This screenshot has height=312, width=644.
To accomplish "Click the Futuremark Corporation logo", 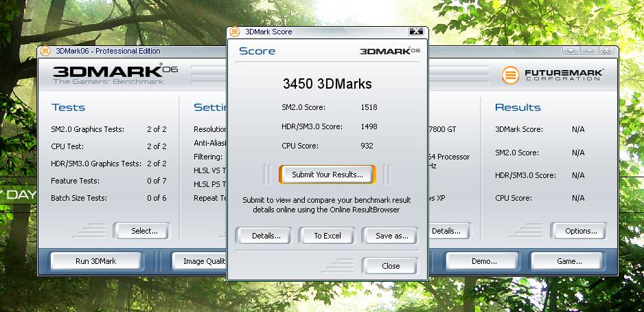I will pos(553,75).
